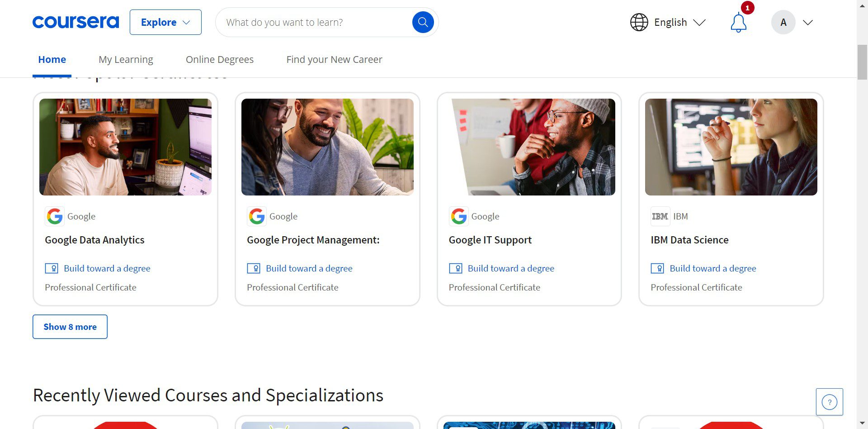Screen dimensions: 868x429
Task: Click Build toward a degree on IBM card
Action: pyautogui.click(x=712, y=268)
